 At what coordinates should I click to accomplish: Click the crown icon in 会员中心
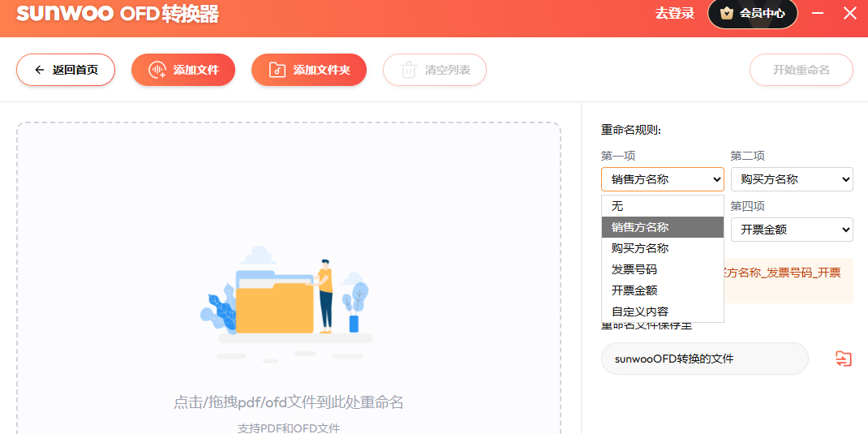[x=726, y=14]
